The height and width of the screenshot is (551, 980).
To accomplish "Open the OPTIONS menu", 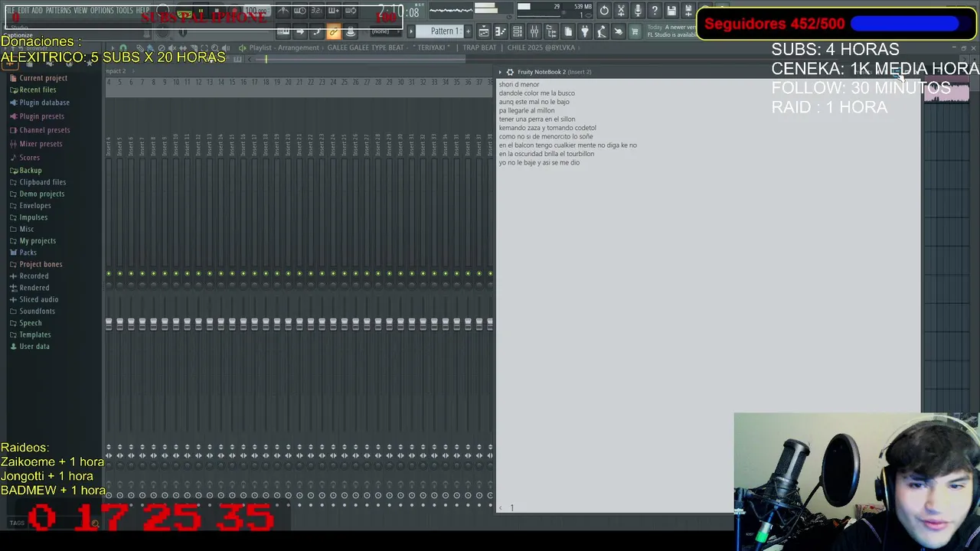I will tap(102, 11).
